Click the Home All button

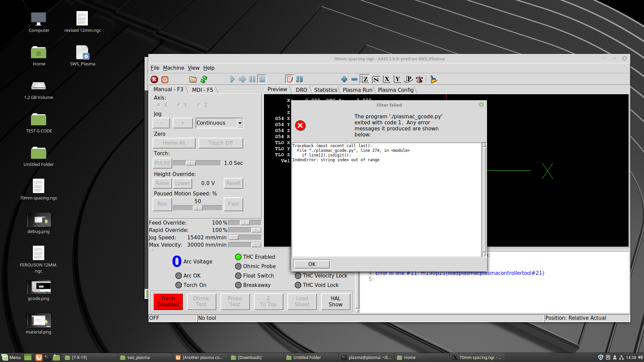tap(174, 143)
